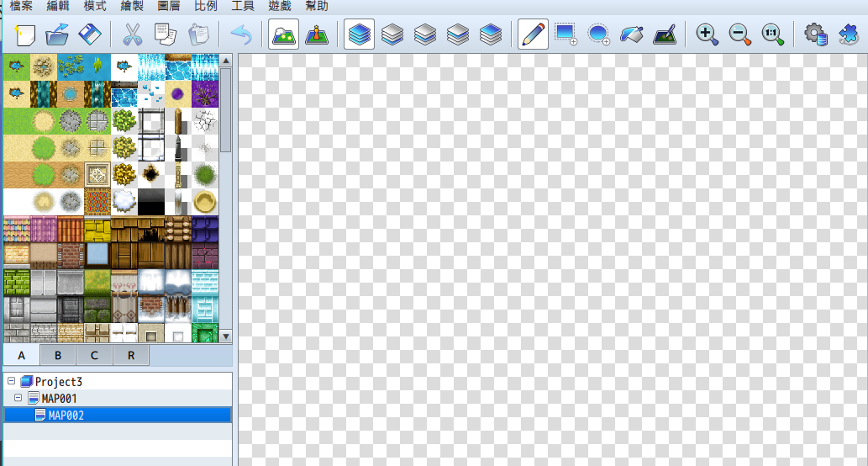Pick the golden ring pit tile
Image resolution: width=868 pixels, height=466 pixels.
click(x=205, y=202)
